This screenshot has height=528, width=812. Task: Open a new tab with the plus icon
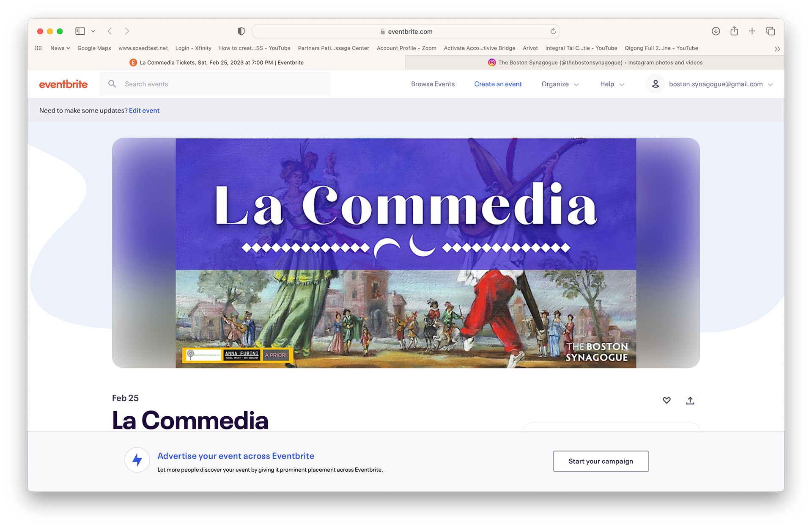[752, 31]
